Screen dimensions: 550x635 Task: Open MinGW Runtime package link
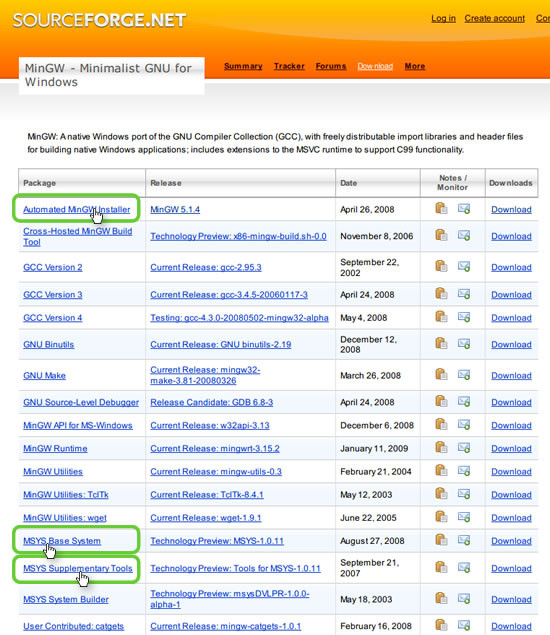55,448
